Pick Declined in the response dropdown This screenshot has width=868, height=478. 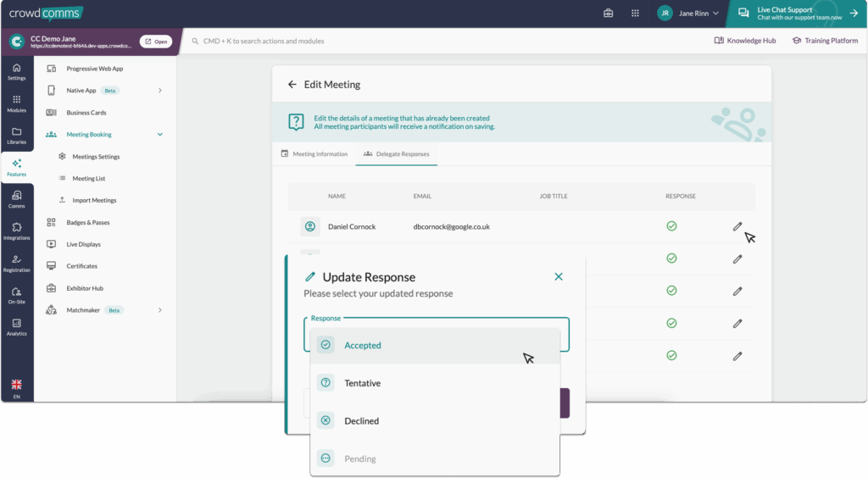point(361,421)
